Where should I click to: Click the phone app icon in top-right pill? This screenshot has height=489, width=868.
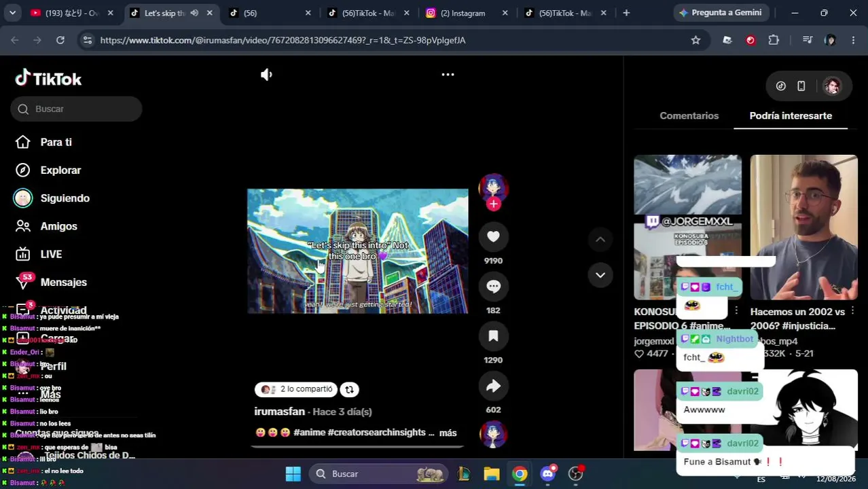click(x=801, y=86)
